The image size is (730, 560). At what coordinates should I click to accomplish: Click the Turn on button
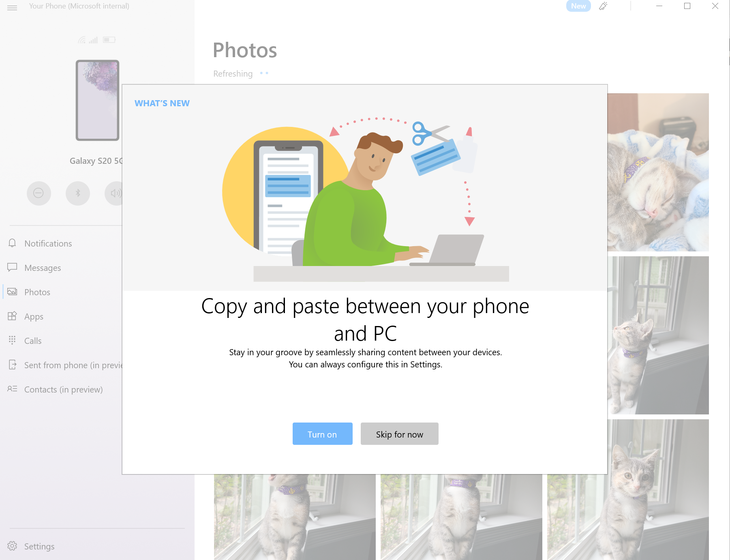coord(322,434)
